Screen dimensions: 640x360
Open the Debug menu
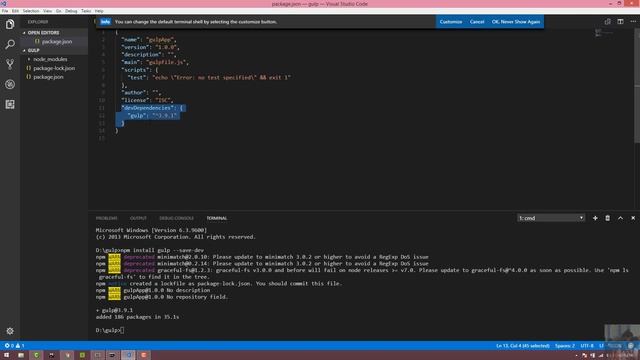pos(71,11)
